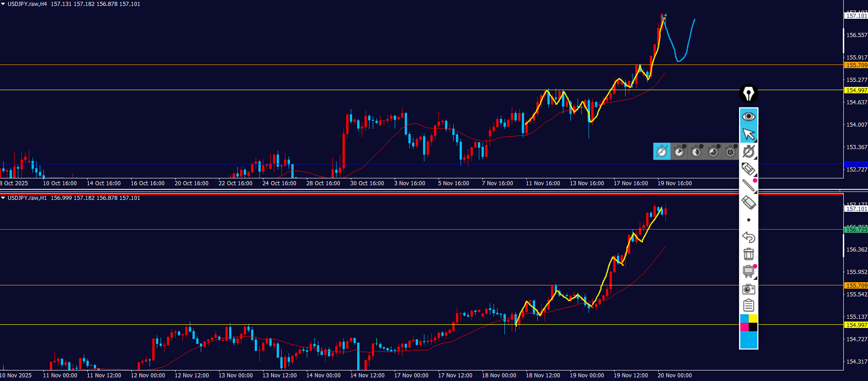This screenshot has width=868, height=381.
Task: Toggle drawing visibility with the eye icon
Action: click(749, 117)
